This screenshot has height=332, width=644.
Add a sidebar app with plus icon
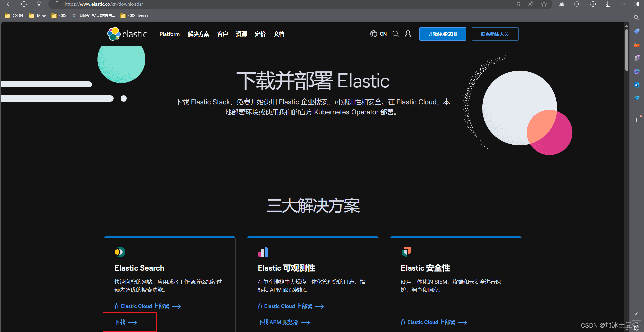tap(637, 120)
